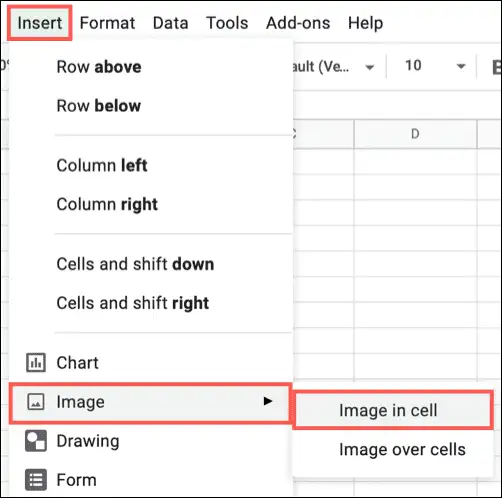Open the Help menu
The width and height of the screenshot is (502, 498).
[x=365, y=23]
